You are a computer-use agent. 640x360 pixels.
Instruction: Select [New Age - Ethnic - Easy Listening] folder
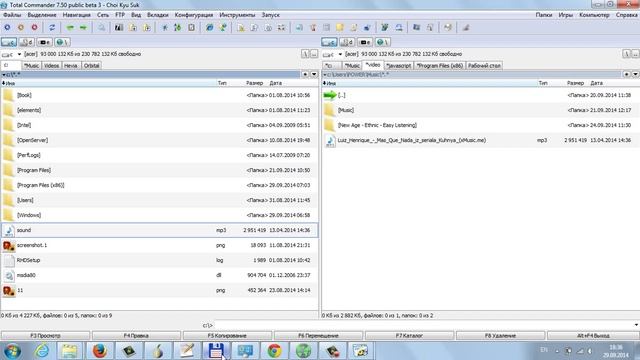(x=480, y=125)
